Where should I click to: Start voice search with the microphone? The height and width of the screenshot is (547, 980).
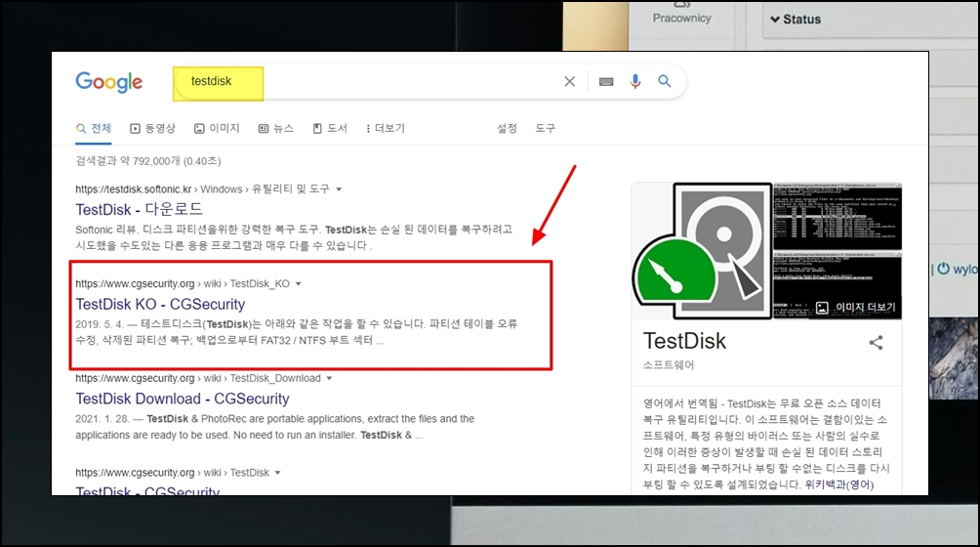point(635,81)
